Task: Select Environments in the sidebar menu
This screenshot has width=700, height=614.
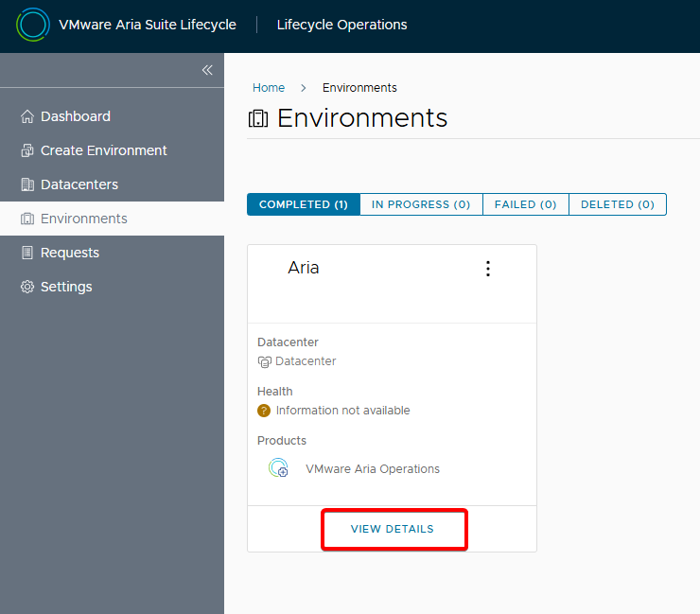Action: (83, 219)
